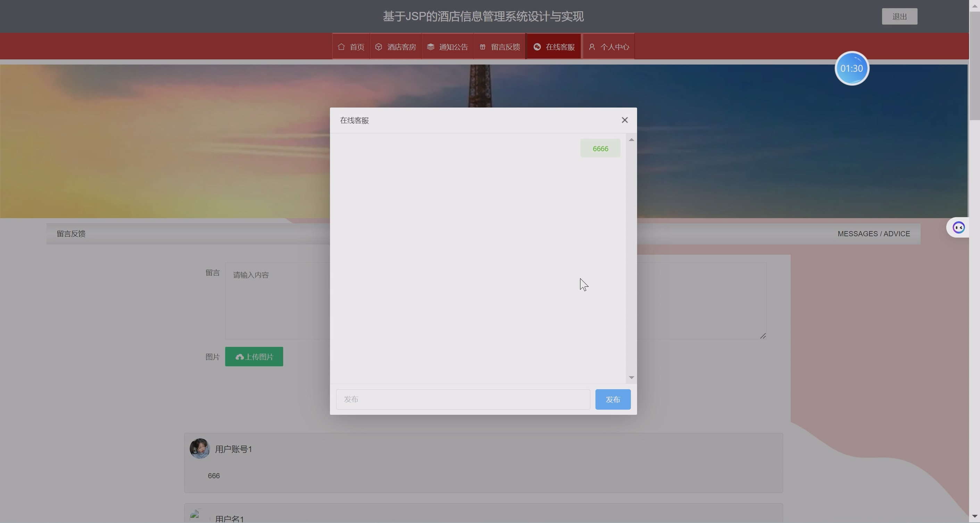Click the home icon beside 首页

(341, 47)
